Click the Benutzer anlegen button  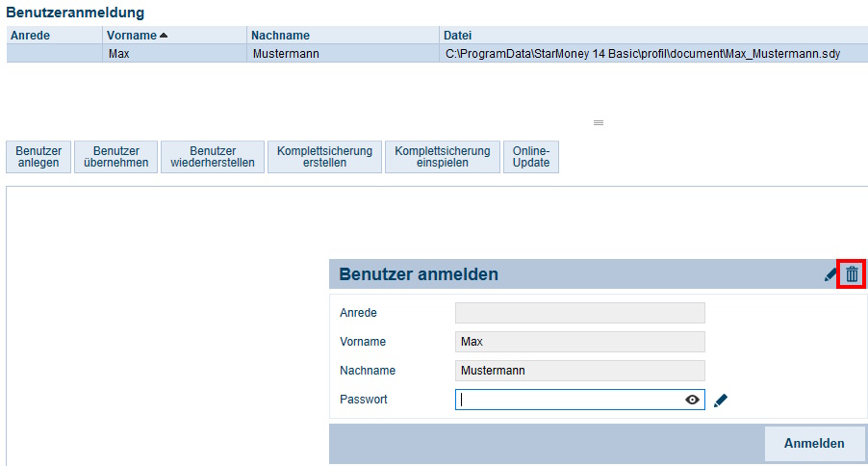point(38,157)
